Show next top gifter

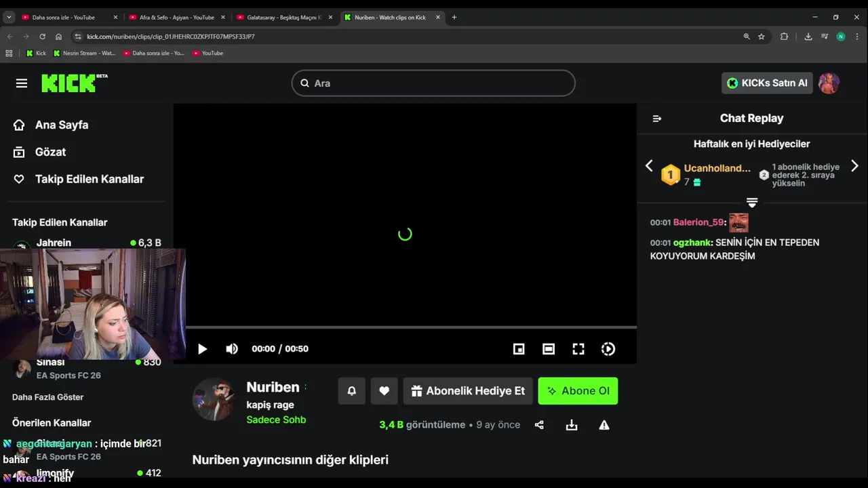pos(854,166)
